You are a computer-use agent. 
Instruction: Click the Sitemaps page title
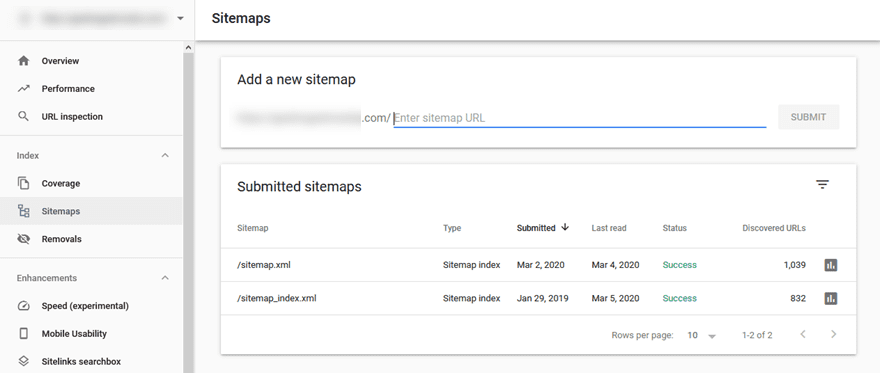tap(241, 19)
